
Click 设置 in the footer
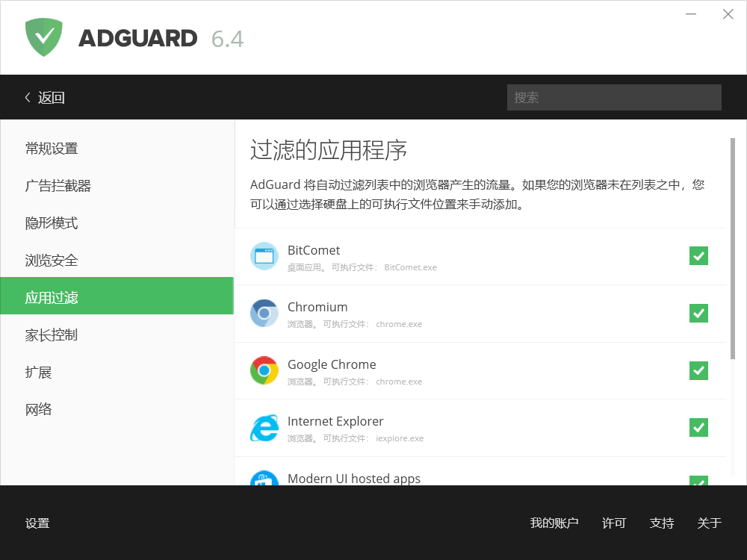pos(37,523)
